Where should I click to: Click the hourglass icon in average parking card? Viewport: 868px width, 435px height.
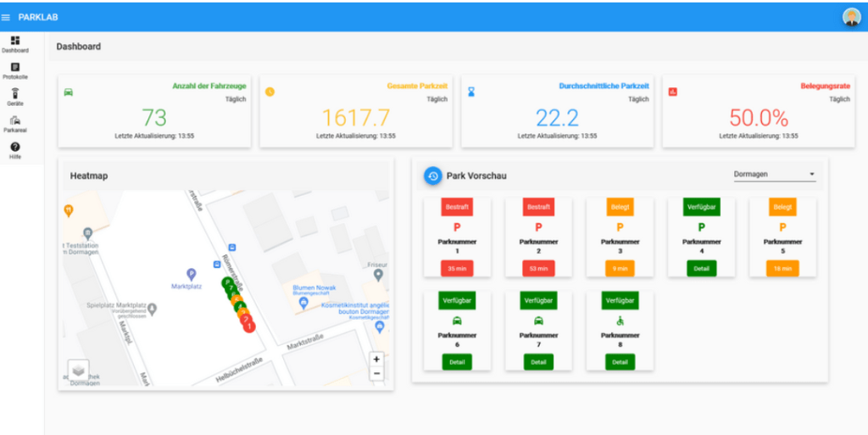click(472, 92)
